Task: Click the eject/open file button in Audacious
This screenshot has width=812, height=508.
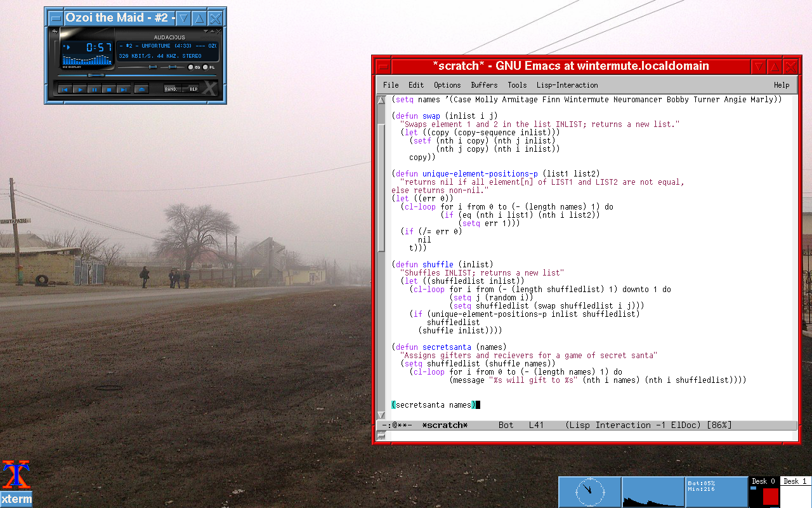Action: point(141,90)
